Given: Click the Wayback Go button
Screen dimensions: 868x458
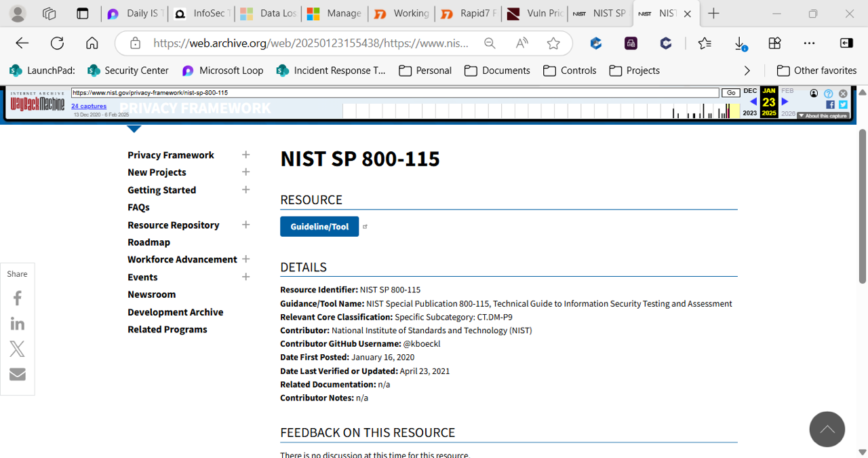Looking at the screenshot, I should [x=730, y=93].
